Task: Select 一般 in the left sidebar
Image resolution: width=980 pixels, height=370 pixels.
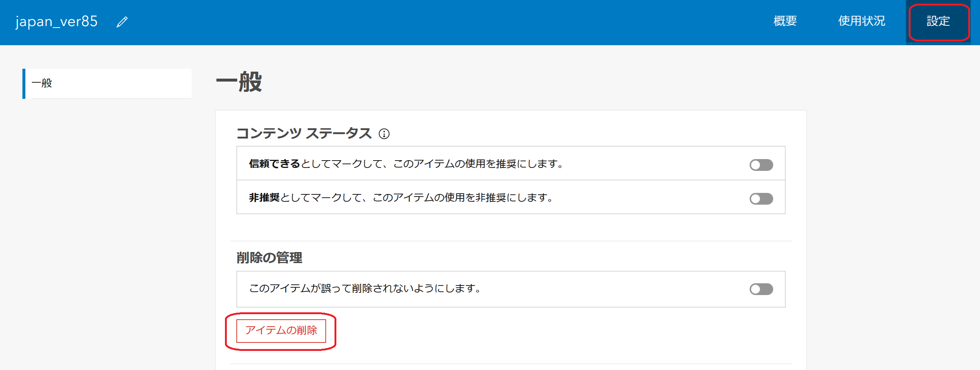Action: (107, 83)
